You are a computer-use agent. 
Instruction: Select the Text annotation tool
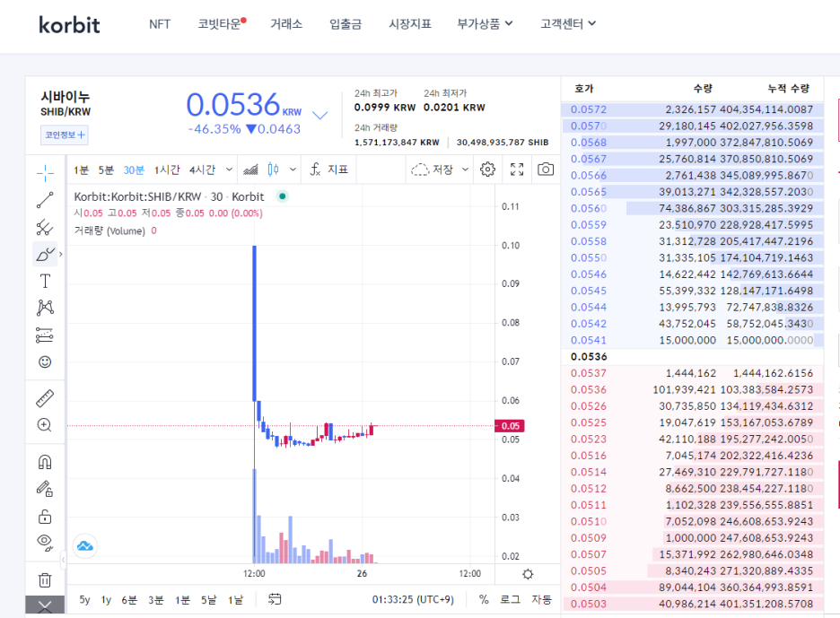45,281
